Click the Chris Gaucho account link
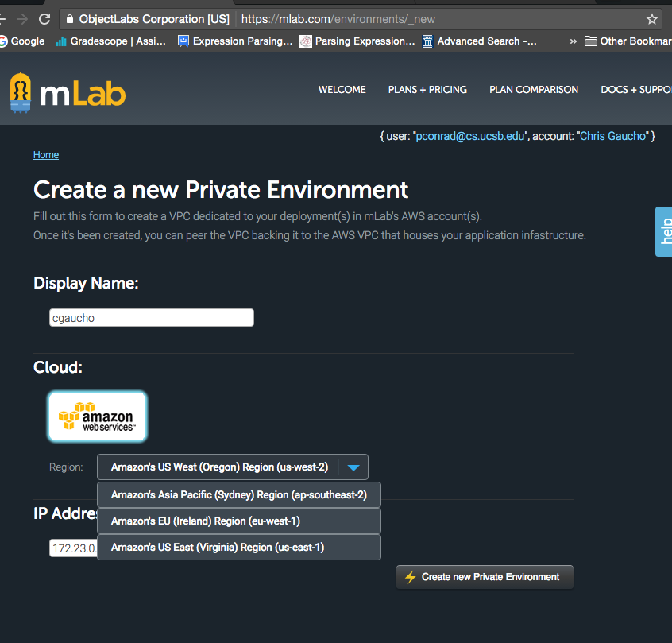 click(x=612, y=136)
